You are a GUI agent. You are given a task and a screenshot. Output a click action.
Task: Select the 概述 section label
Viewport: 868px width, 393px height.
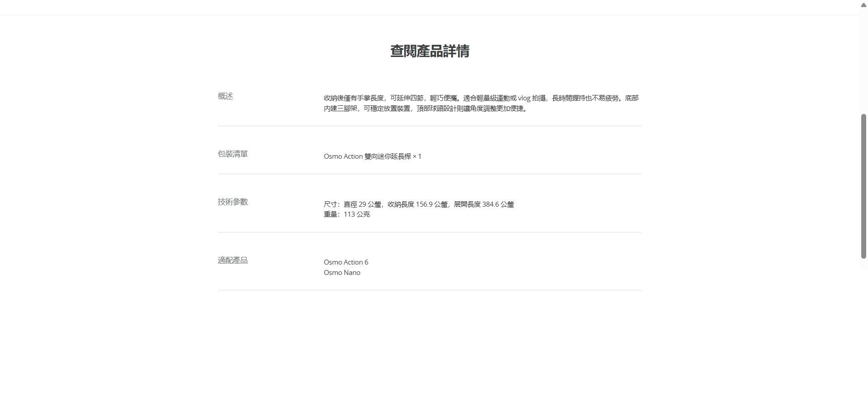225,96
